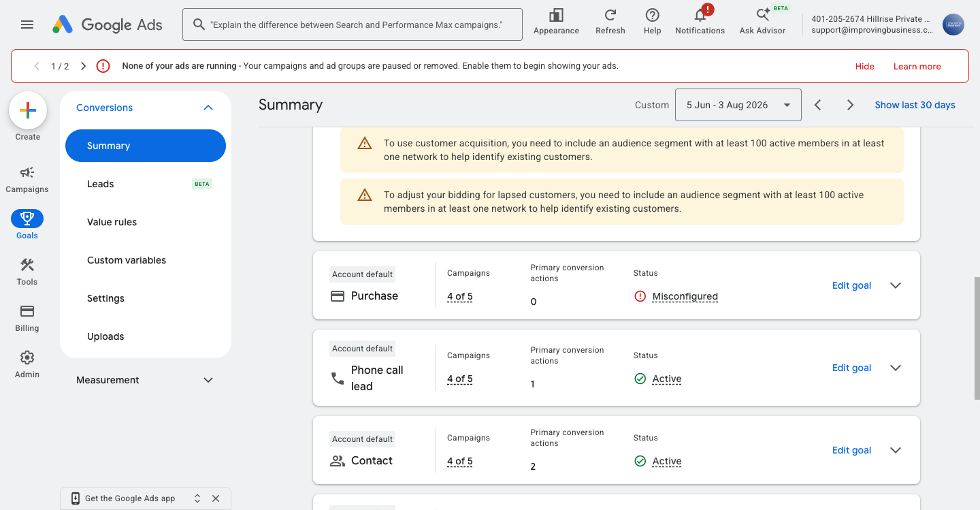Refresh the page data
Viewport: 980px width, 510px height.
coord(610,22)
